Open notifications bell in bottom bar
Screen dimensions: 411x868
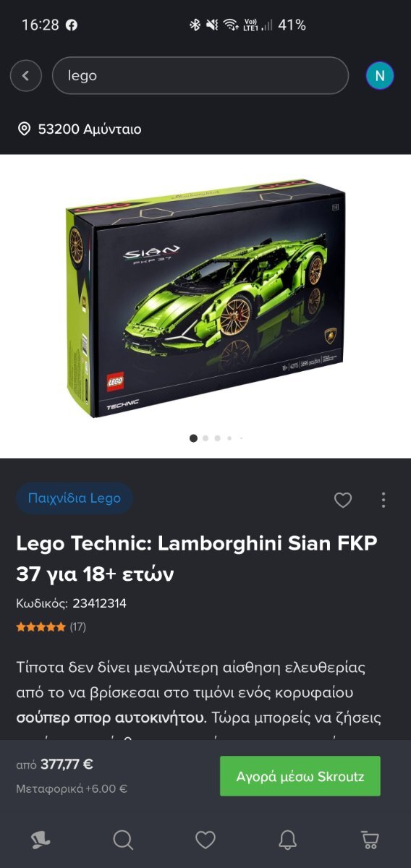[x=288, y=839]
